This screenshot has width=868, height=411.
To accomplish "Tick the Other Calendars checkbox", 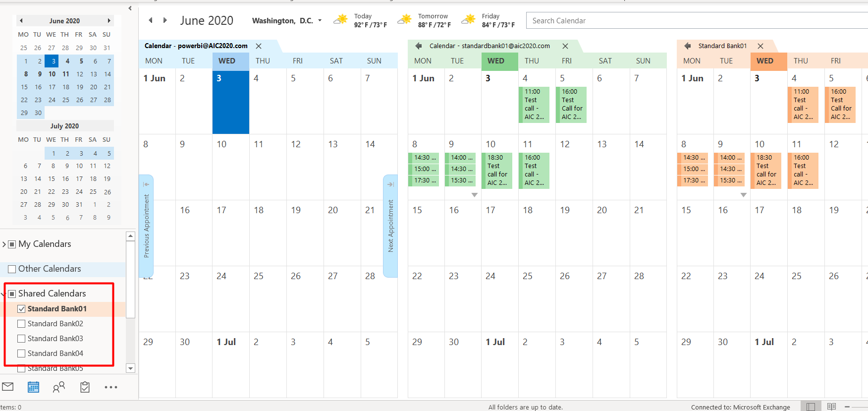I will tap(12, 269).
